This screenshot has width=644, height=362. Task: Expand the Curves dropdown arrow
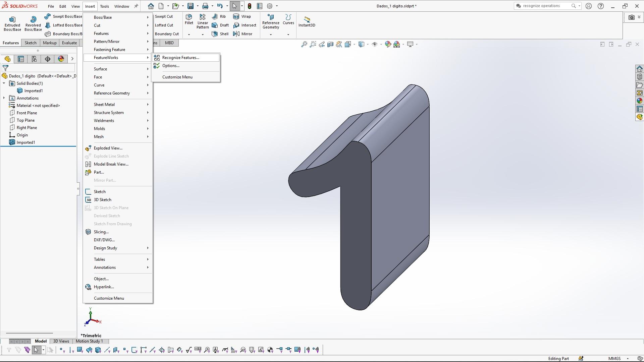pyautogui.click(x=288, y=35)
